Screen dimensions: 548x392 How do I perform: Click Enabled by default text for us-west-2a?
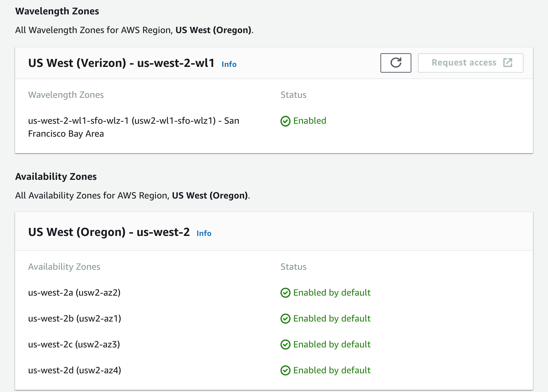[332, 293]
